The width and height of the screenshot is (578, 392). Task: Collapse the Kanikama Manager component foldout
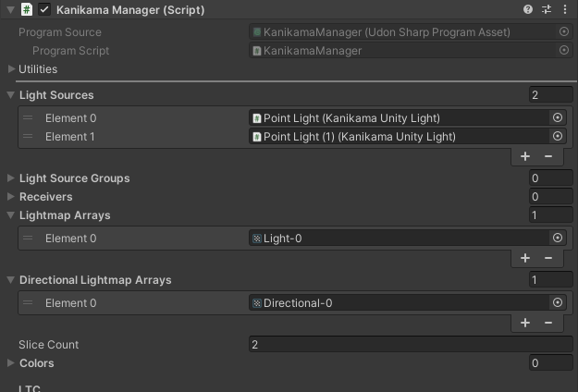coord(11,9)
